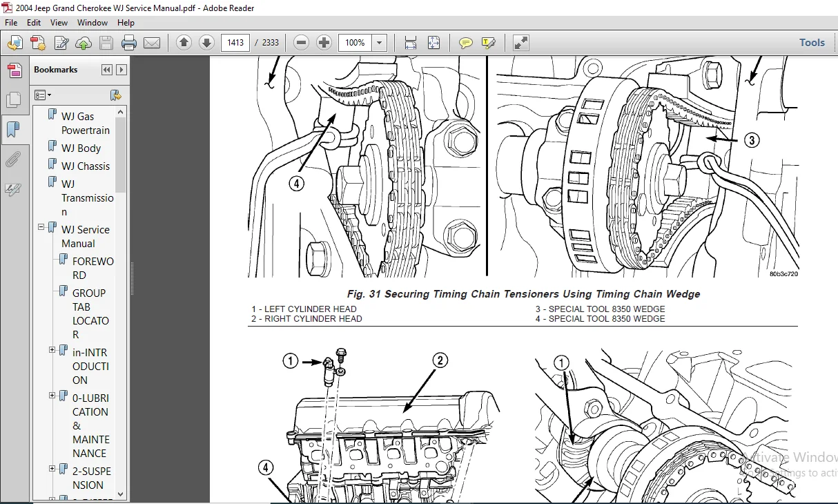
Task: Select the 2-SUSPENSION bookmark
Action: 91,478
